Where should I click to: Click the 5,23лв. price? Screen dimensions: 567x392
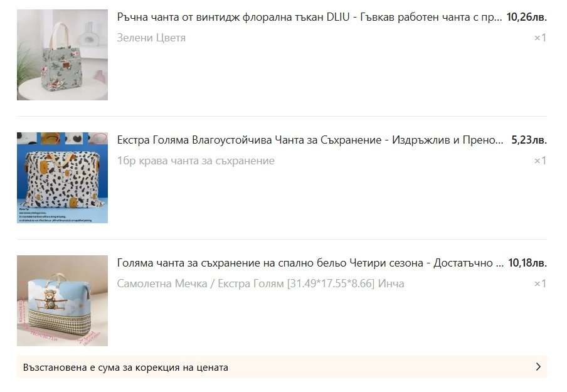click(529, 140)
